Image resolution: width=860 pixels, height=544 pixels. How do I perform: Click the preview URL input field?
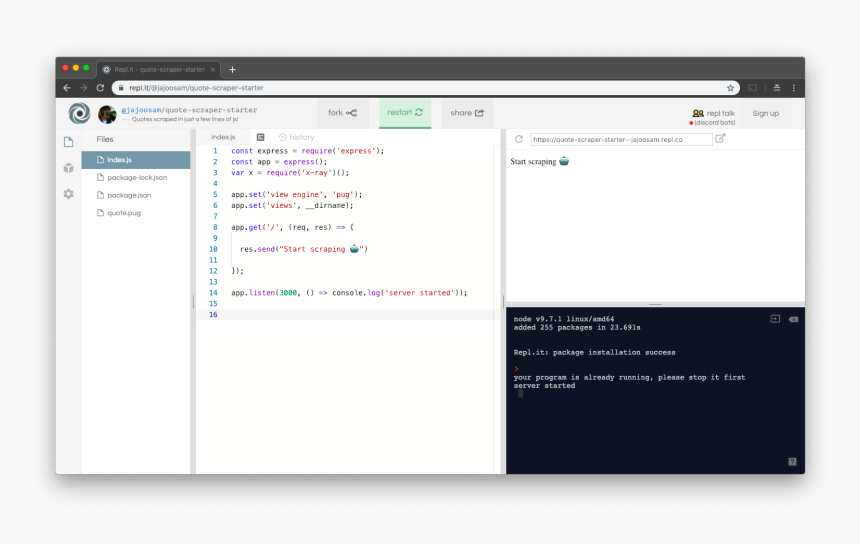pyautogui.click(x=621, y=140)
